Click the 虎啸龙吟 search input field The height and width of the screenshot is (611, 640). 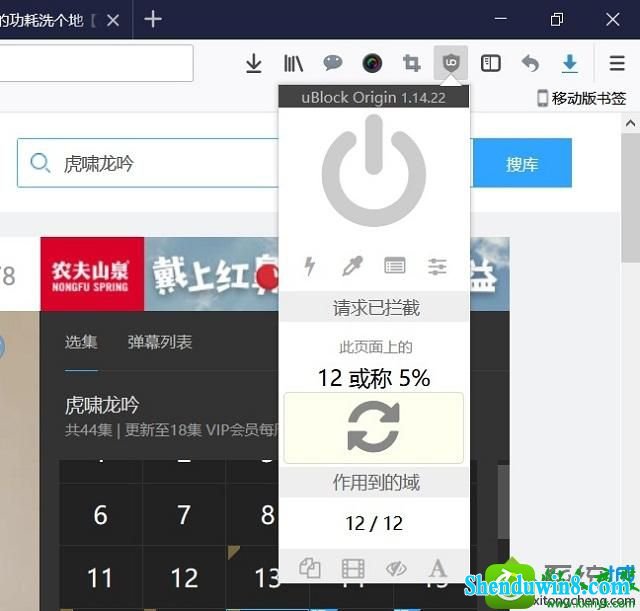(x=148, y=163)
